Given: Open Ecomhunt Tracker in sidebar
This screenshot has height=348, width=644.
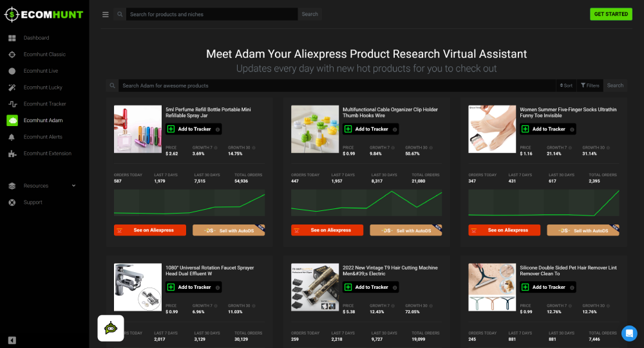Looking at the screenshot, I should point(44,104).
